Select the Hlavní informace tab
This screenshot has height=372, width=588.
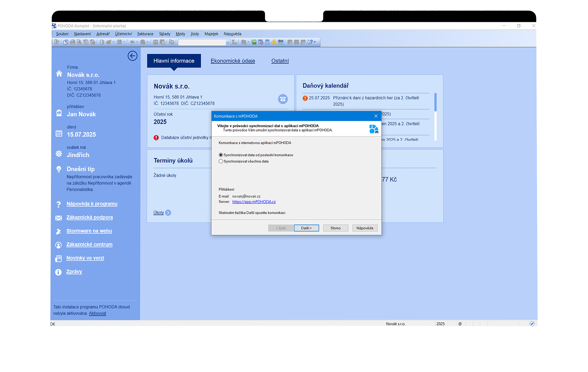coord(174,61)
